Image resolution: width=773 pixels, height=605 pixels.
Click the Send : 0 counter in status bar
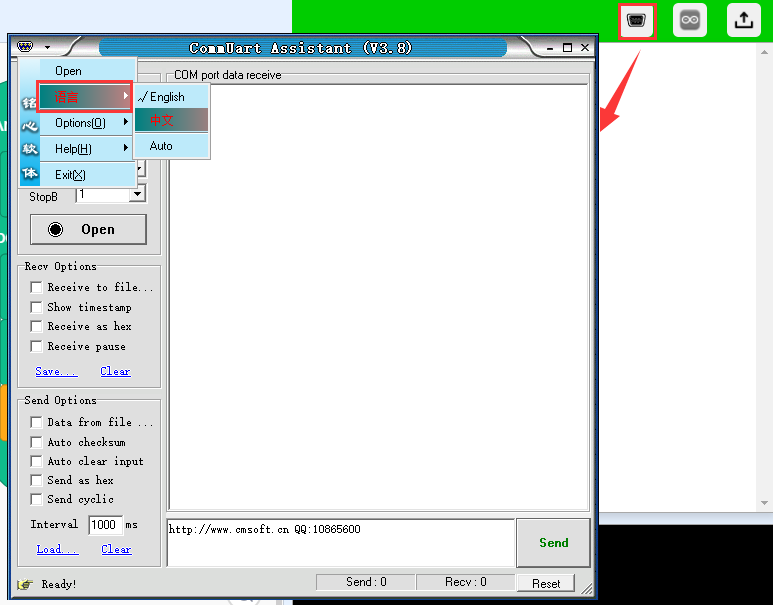366,582
